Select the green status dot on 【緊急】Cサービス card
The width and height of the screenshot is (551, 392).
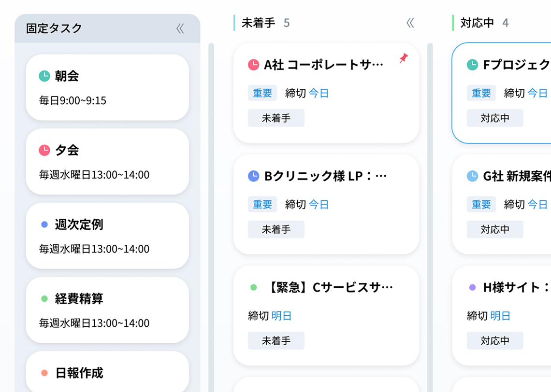[254, 286]
